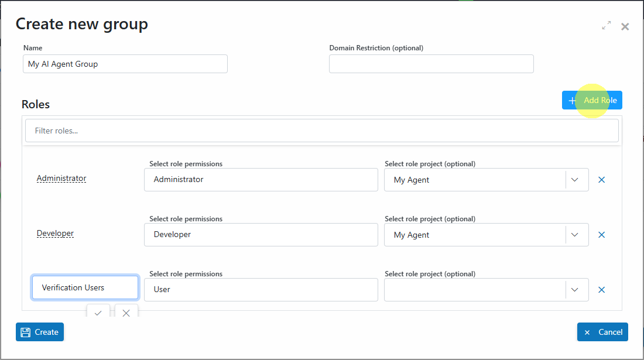Expand the dialog to full screen
The height and width of the screenshot is (360, 644).
click(606, 25)
